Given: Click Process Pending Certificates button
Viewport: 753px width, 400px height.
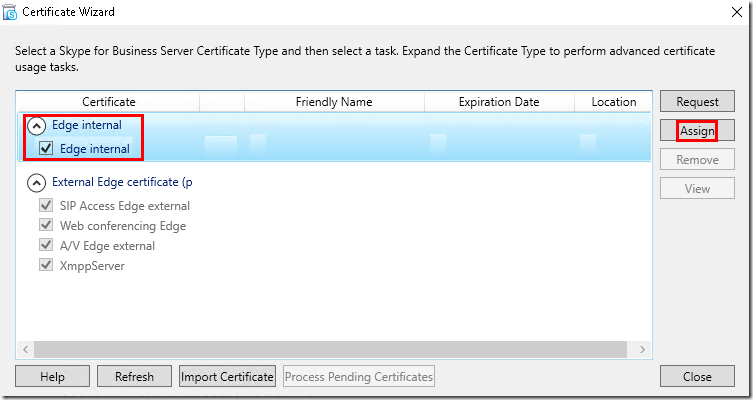Looking at the screenshot, I should coord(359,376).
